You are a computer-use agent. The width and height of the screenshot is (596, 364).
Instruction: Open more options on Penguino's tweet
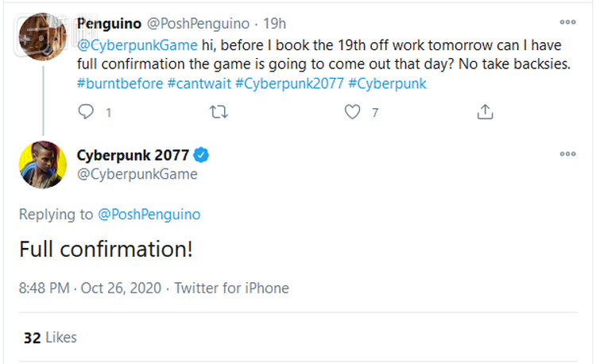[x=567, y=23]
